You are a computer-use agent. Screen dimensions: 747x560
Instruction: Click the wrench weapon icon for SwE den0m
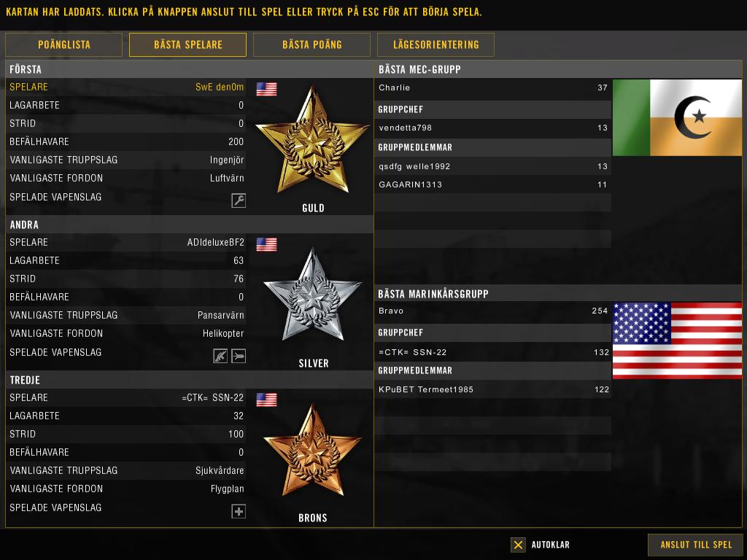coord(239,201)
